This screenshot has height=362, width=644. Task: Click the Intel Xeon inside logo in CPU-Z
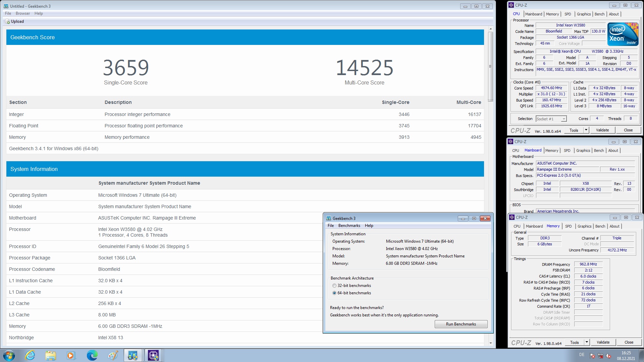(623, 34)
